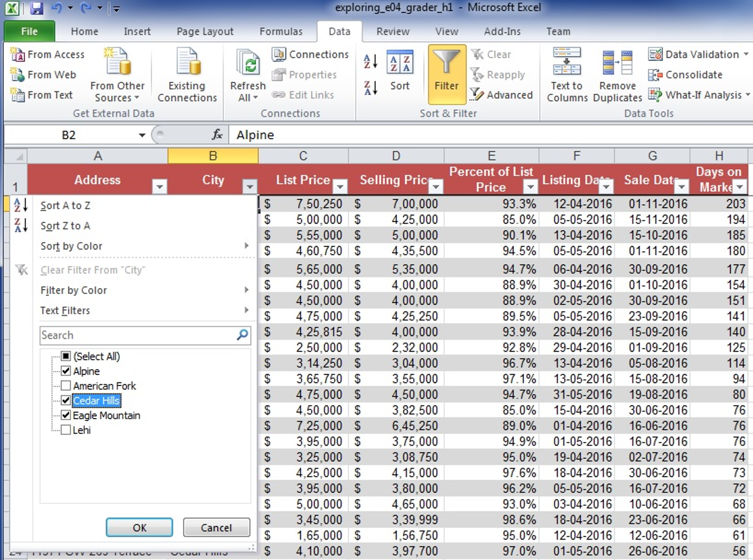Click Reapply filter button
753x560 pixels.
pos(498,75)
